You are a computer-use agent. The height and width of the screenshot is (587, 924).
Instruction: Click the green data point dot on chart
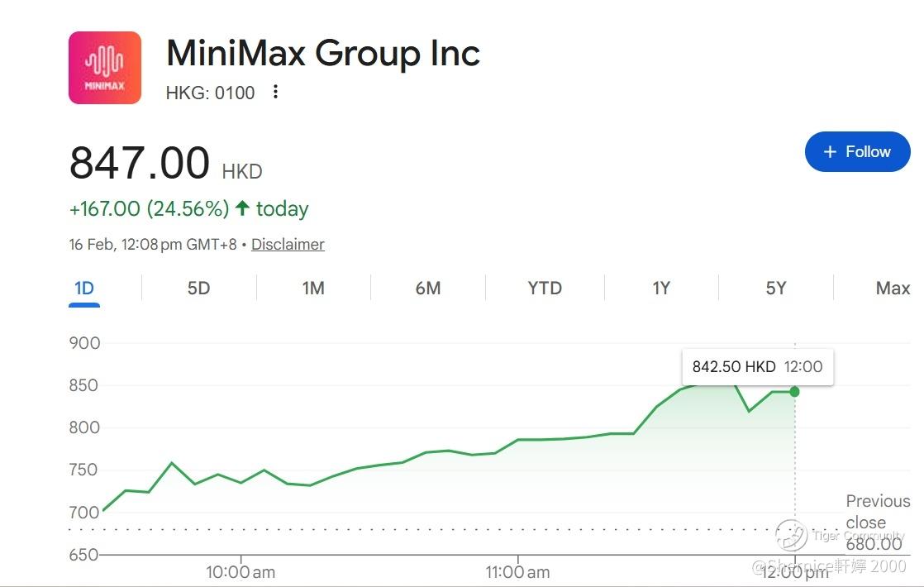pyautogui.click(x=794, y=392)
